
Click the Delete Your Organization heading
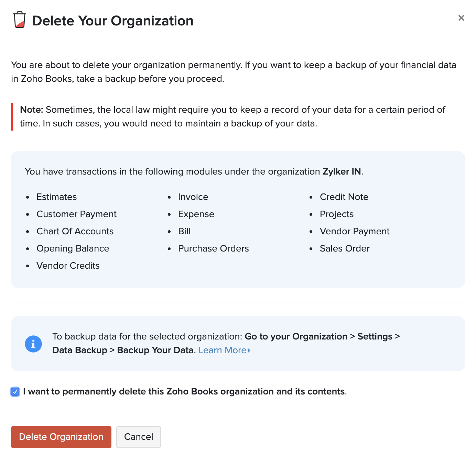tap(112, 21)
